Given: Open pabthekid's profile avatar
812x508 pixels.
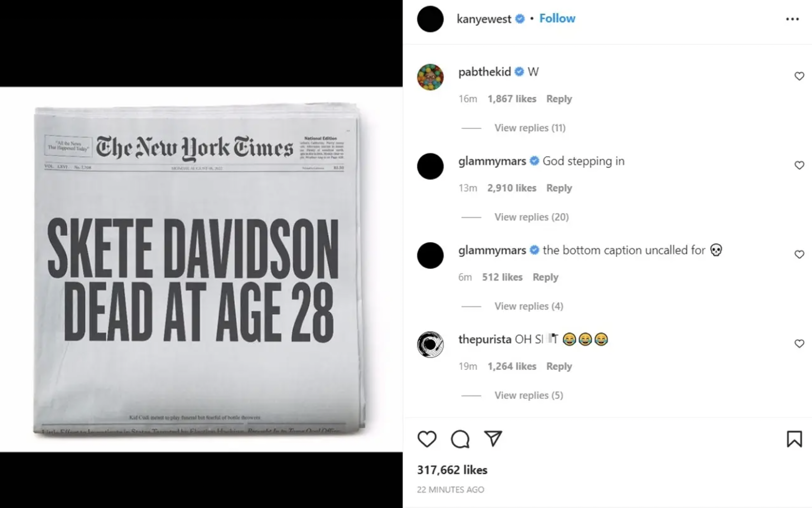Looking at the screenshot, I should (430, 77).
